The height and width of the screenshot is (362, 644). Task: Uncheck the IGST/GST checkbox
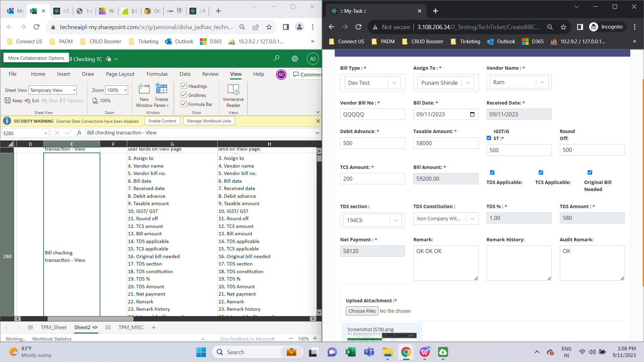pos(489,138)
